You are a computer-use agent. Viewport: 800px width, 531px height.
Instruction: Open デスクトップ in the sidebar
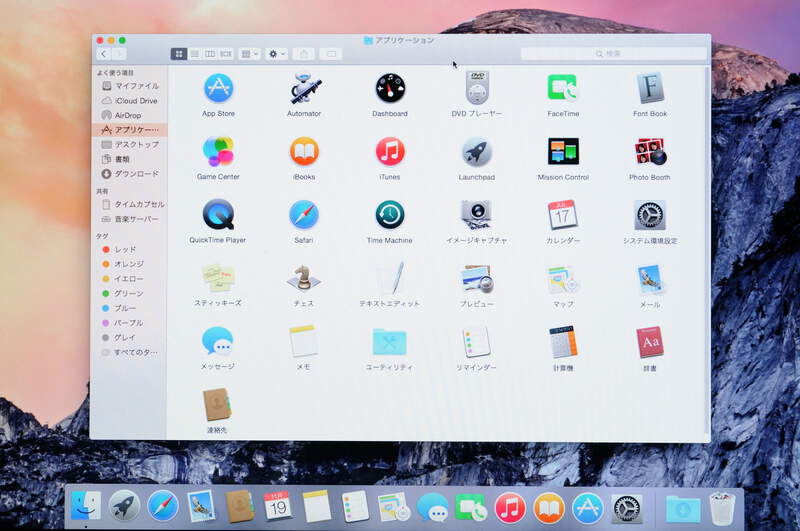tap(130, 144)
